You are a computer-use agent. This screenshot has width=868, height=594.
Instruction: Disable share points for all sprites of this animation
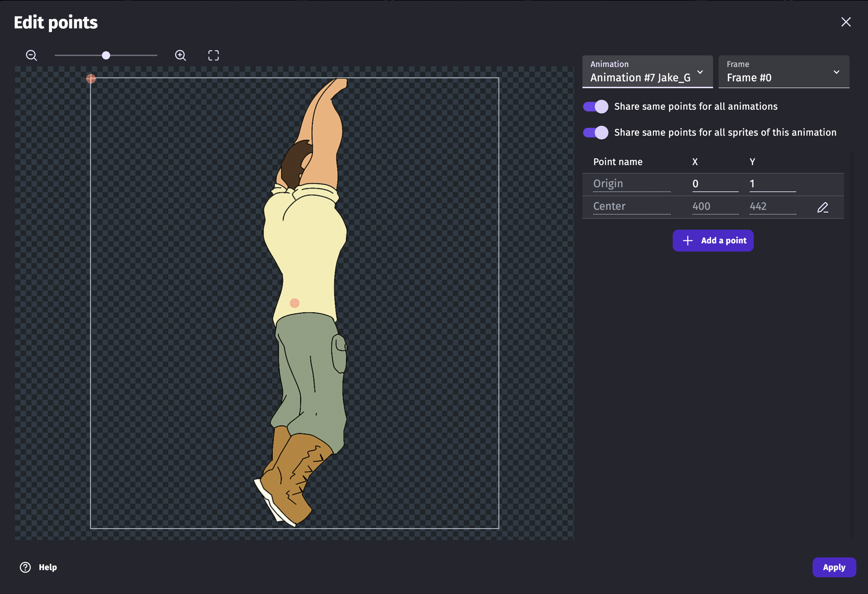click(x=595, y=133)
